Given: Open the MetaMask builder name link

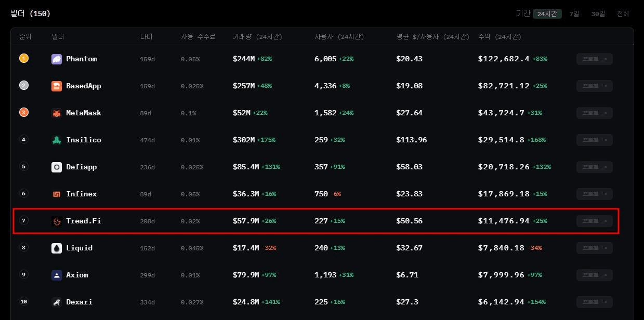Looking at the screenshot, I should click(84, 113).
